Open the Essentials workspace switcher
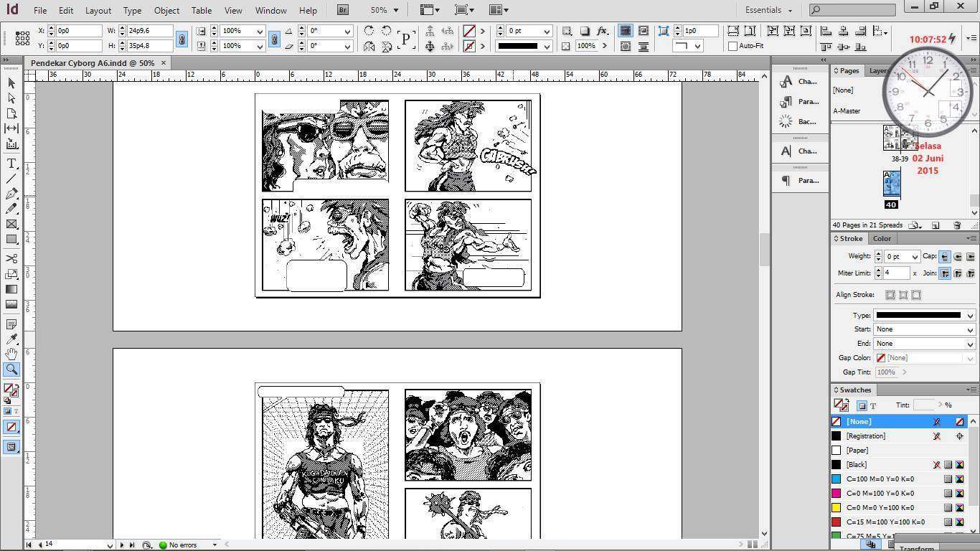Screen dimensions: 980x551 768,10
